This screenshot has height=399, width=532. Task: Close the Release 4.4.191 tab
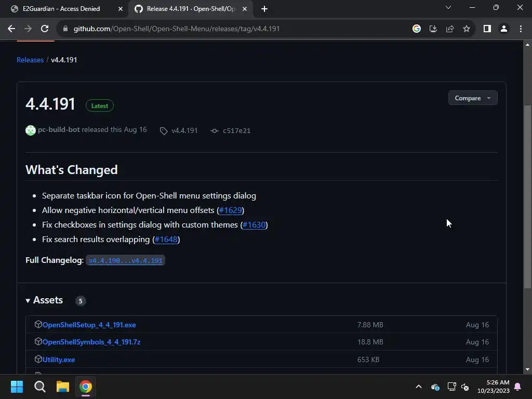(245, 9)
